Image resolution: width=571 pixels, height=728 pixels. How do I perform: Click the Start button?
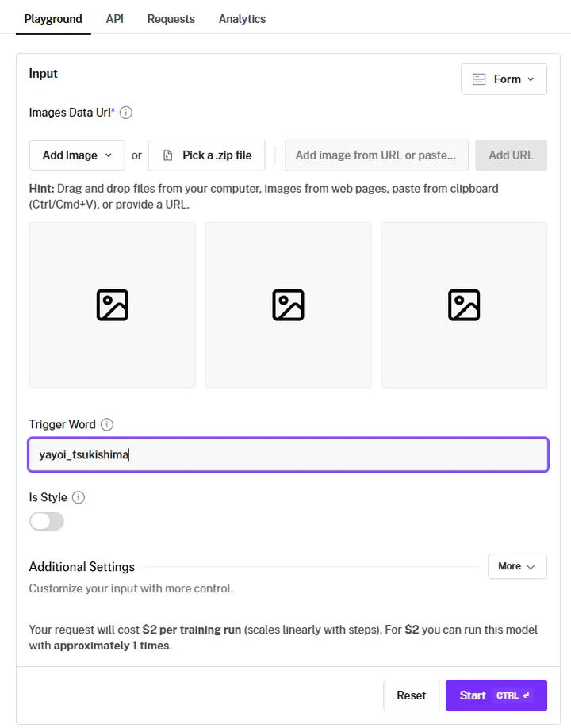coord(496,695)
